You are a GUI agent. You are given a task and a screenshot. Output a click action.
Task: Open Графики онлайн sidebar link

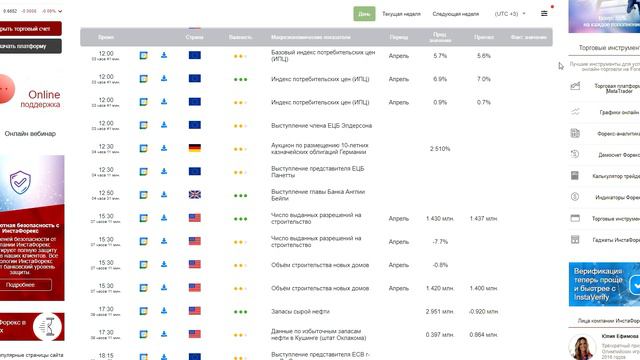(619, 112)
